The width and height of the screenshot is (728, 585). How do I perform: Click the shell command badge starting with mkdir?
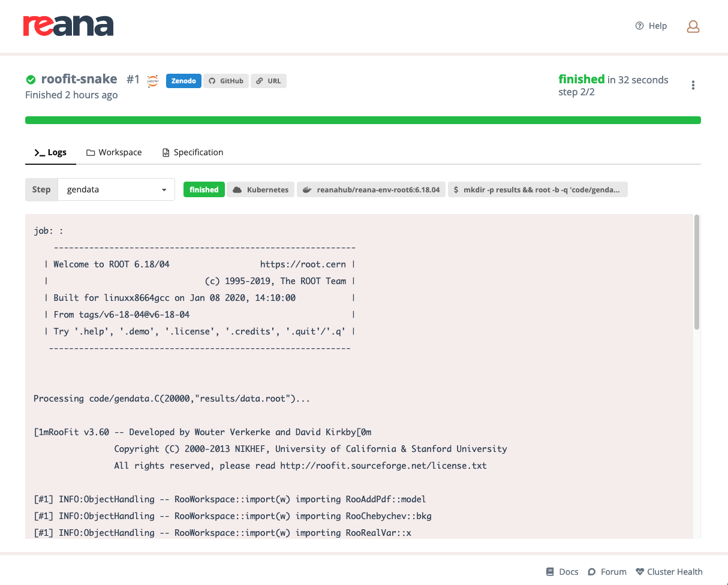coord(538,189)
